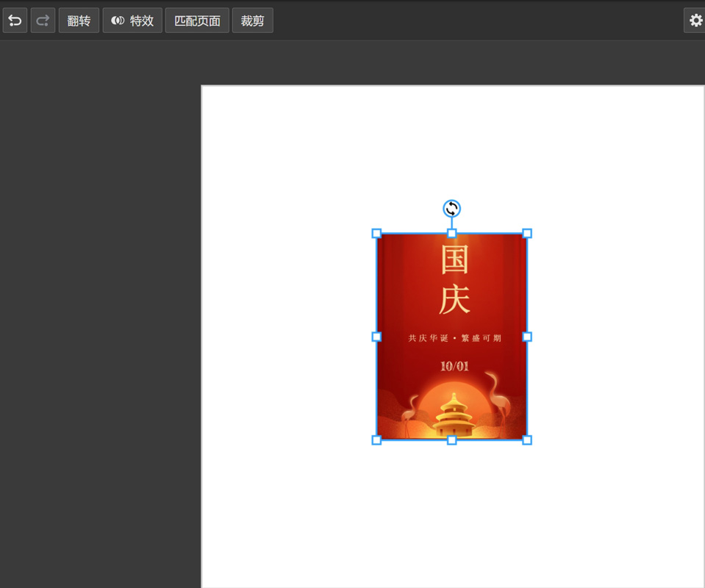Activate the 裁剪 crop button
This screenshot has width=705, height=588.
[x=252, y=21]
